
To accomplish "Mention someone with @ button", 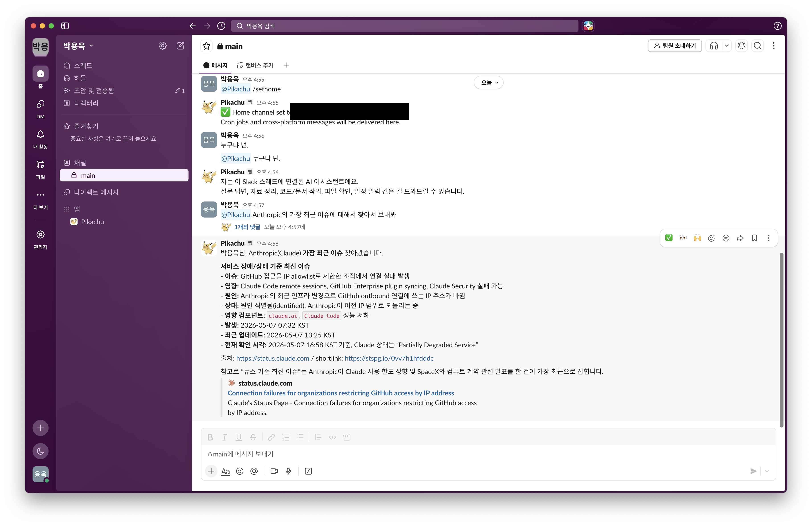I will [x=254, y=471].
